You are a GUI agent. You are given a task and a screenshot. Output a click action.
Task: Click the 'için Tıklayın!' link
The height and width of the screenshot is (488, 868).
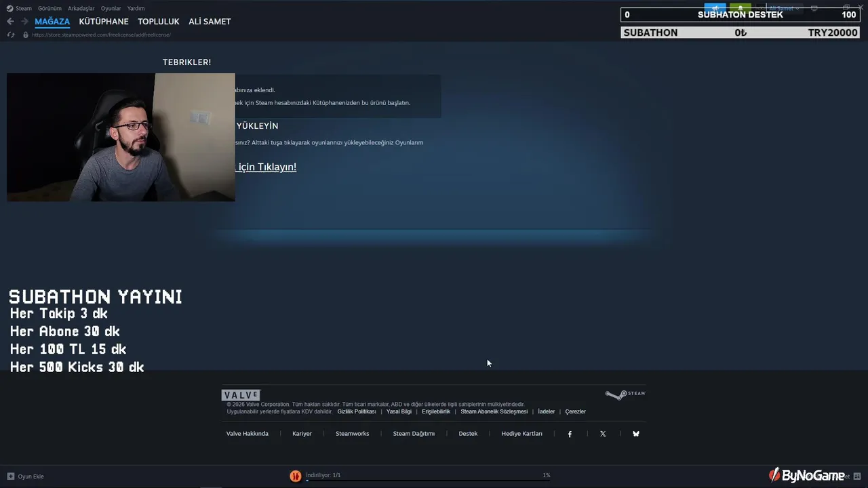(266, 167)
